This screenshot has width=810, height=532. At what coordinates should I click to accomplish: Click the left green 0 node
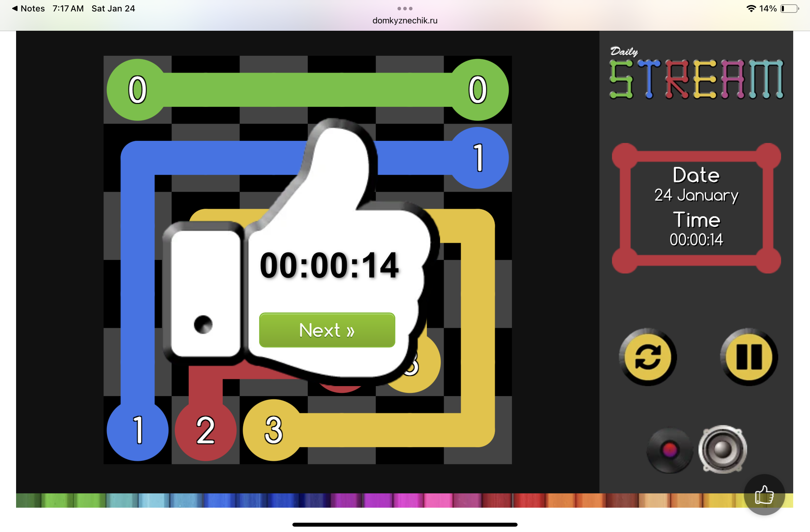coord(138,90)
